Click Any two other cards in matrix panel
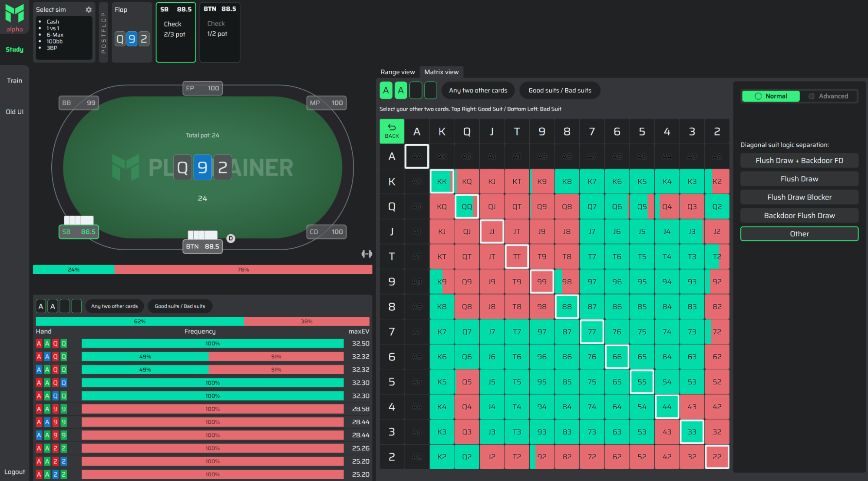Screen dimensions: 868x481 (478, 90)
